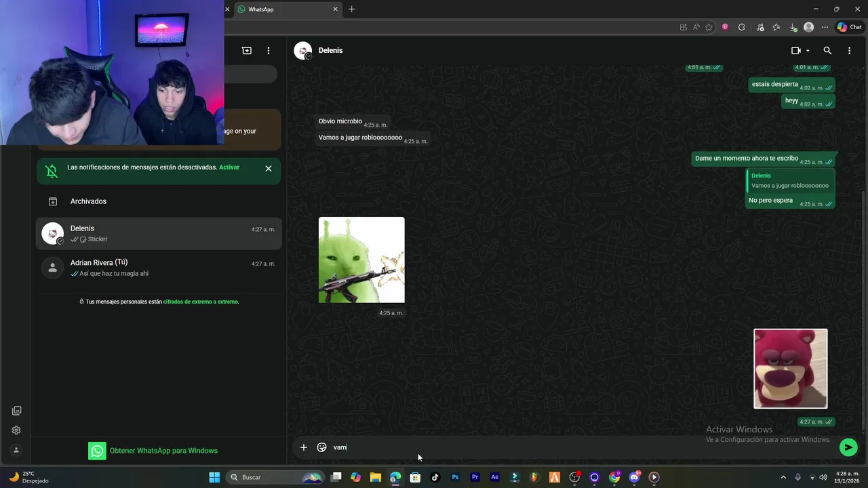This screenshot has height=488, width=868.
Task: Open Discord from the taskbar
Action: (634, 477)
